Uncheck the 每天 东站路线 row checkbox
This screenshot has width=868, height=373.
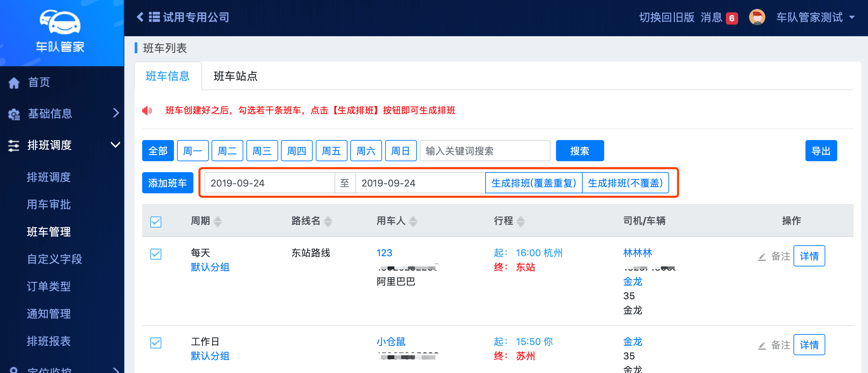click(156, 254)
